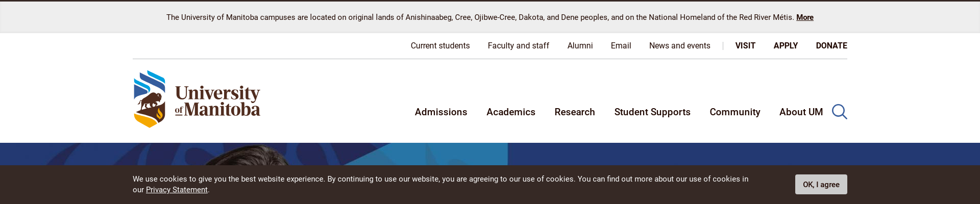Viewport: 980px width, 204px height.
Task: Open the Admissions menu
Action: (441, 112)
